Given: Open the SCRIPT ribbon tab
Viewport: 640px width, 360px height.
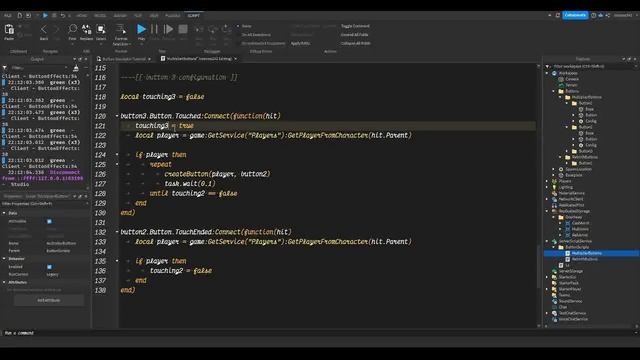Looking at the screenshot, I should [194, 16].
